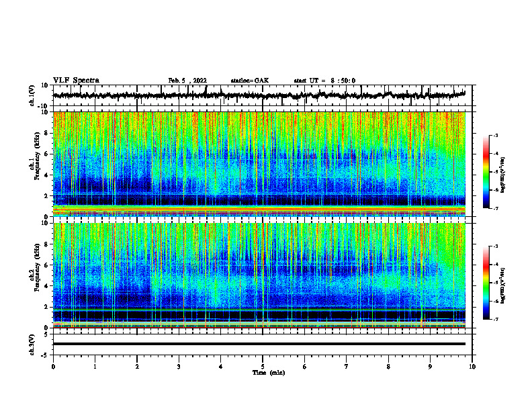
Task: Click the log(PSD) label beside ch.1 color bar
Action: pos(503,175)
